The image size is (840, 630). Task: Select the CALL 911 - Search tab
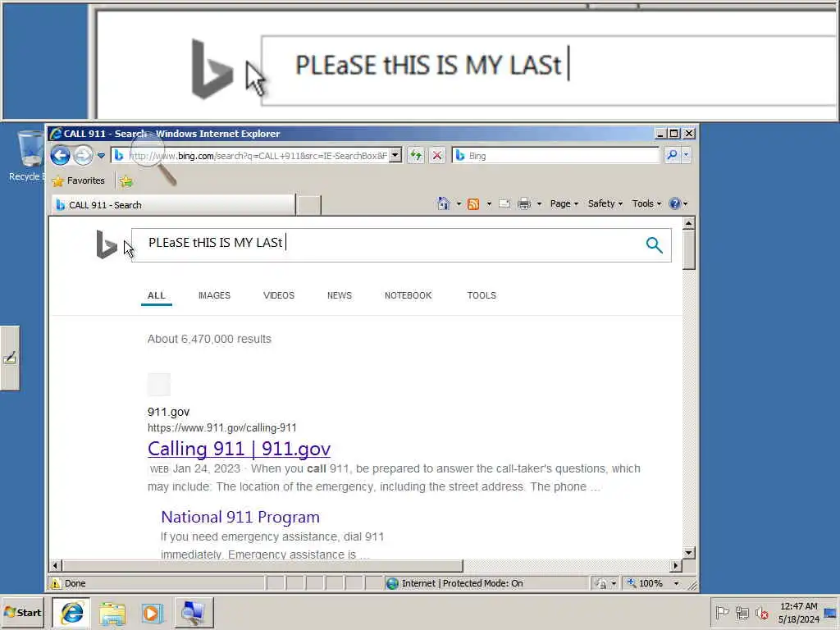tap(173, 205)
